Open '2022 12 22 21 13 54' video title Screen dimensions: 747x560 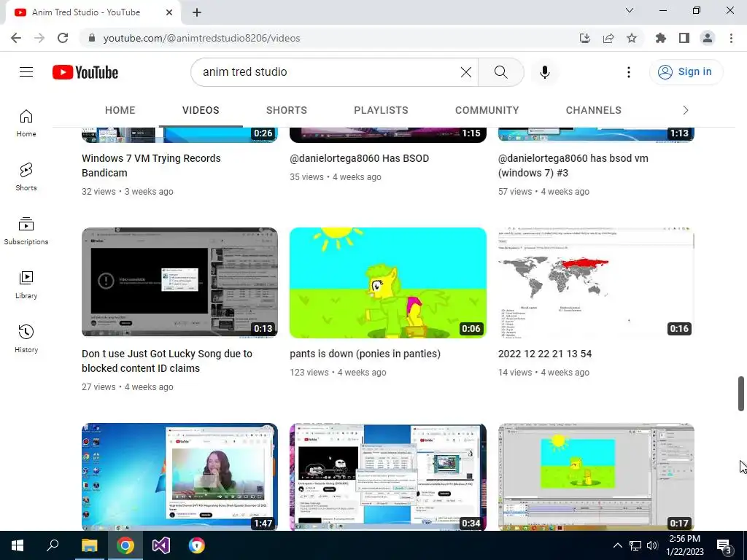click(x=545, y=354)
